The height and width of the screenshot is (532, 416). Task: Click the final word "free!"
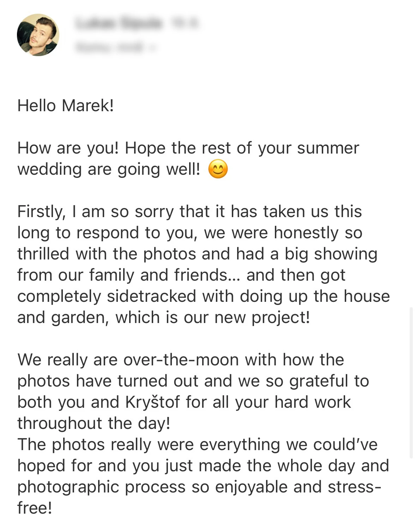click(35, 508)
